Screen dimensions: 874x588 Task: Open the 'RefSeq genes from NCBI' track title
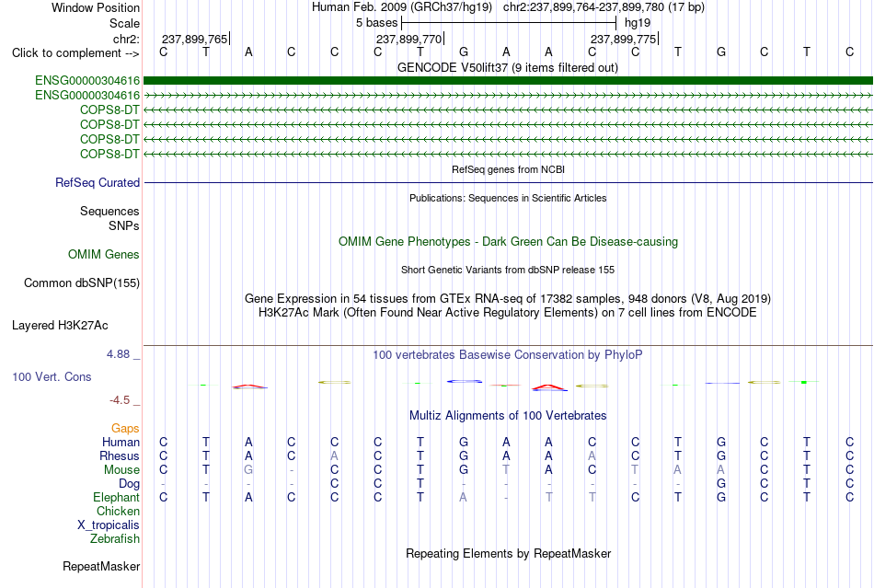coord(508,169)
